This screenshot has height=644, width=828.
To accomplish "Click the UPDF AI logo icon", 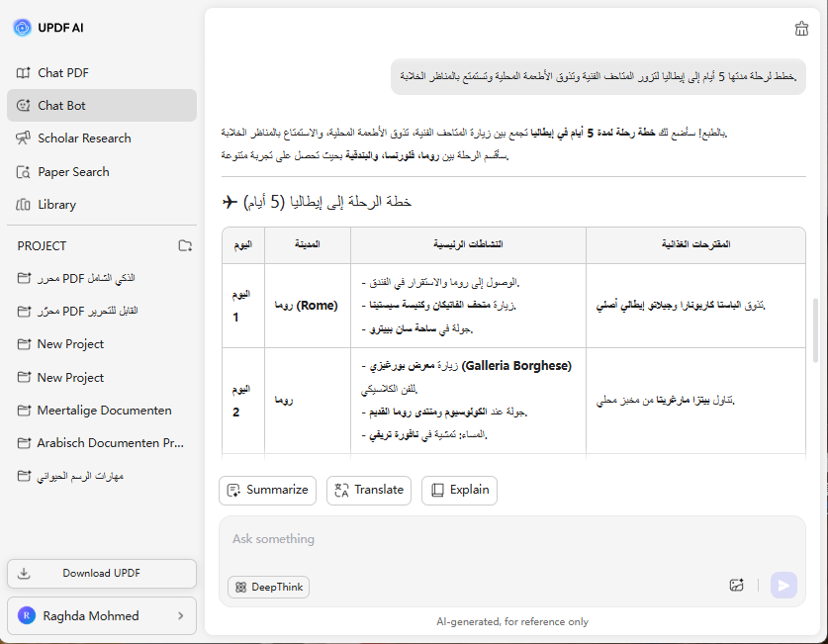I will pos(22,28).
